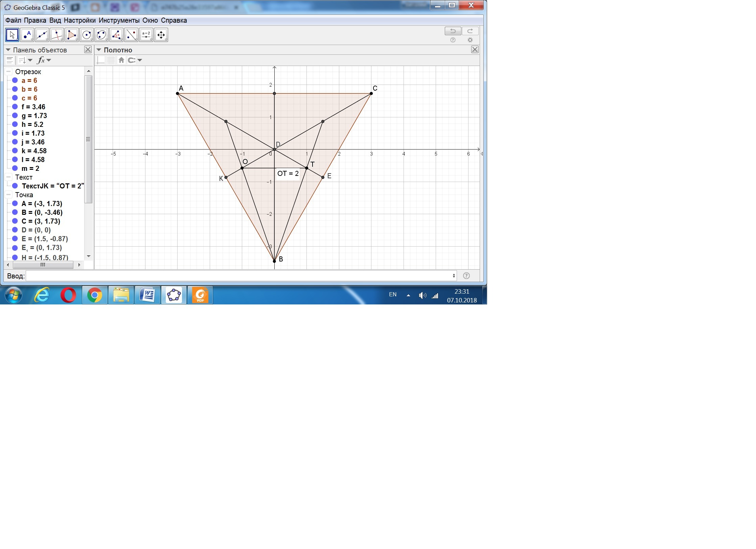Hide point B in the objects panel
The height and width of the screenshot is (549, 756).
(15, 212)
